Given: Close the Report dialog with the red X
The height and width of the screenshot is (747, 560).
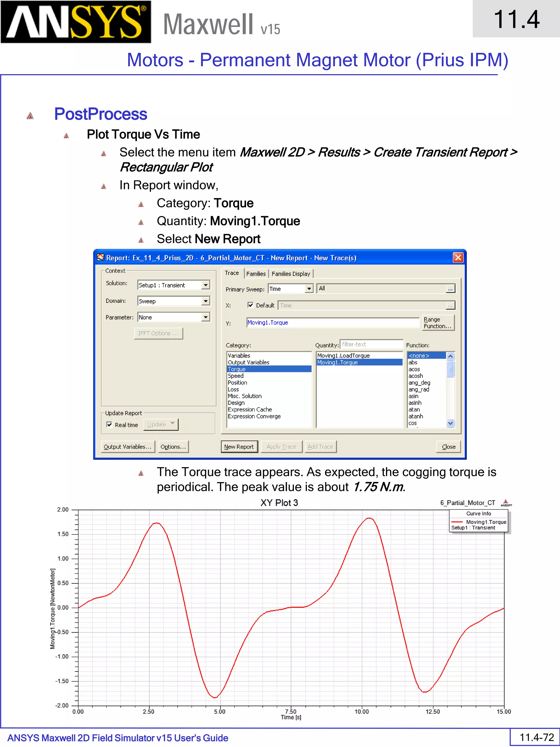Looking at the screenshot, I should pyautogui.click(x=458, y=258).
